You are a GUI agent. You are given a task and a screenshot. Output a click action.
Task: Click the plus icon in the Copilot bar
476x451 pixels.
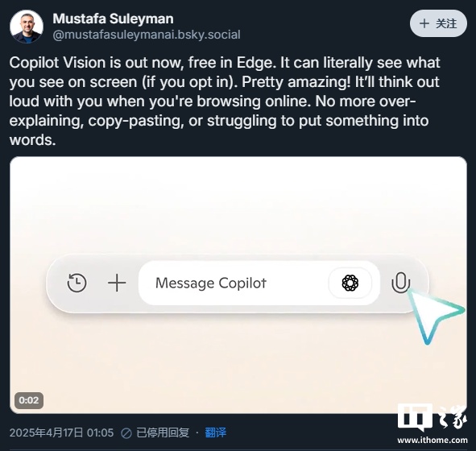(x=117, y=283)
